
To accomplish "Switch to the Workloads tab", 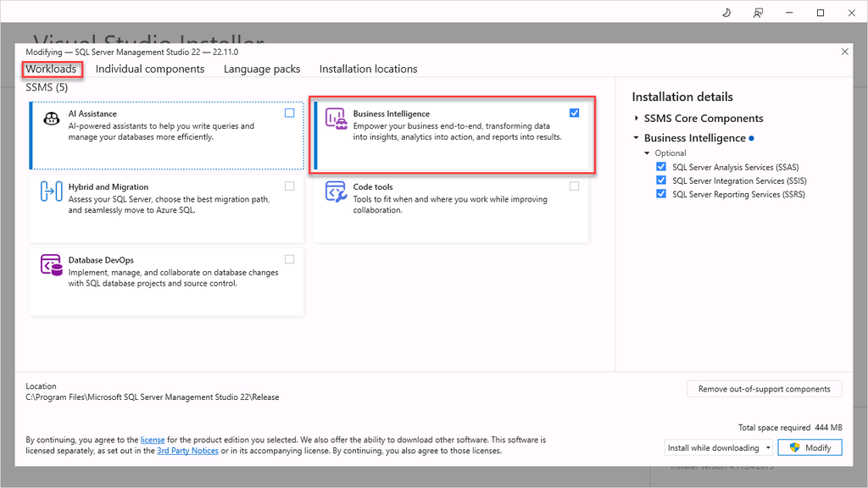I will pos(52,69).
